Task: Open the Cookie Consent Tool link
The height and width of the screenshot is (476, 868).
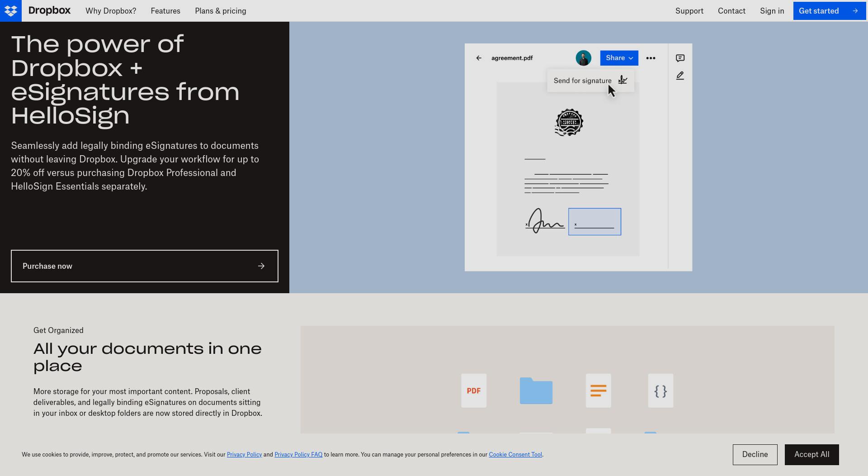Action: [515, 454]
